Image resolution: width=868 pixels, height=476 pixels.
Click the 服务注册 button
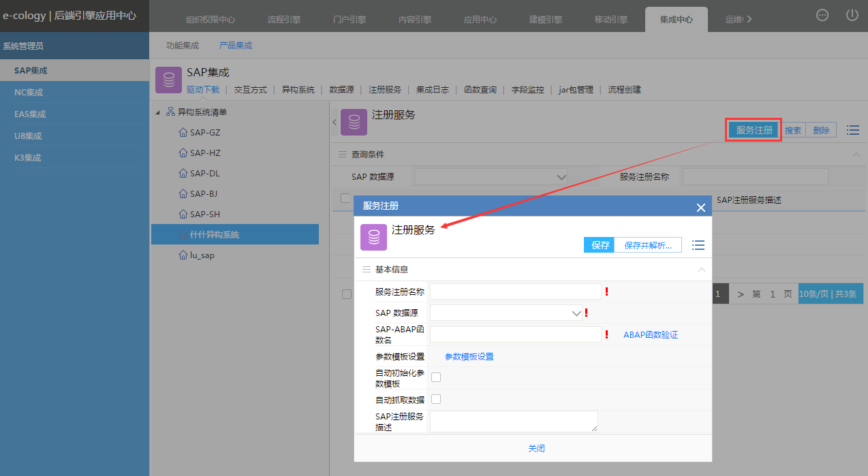[x=754, y=130]
